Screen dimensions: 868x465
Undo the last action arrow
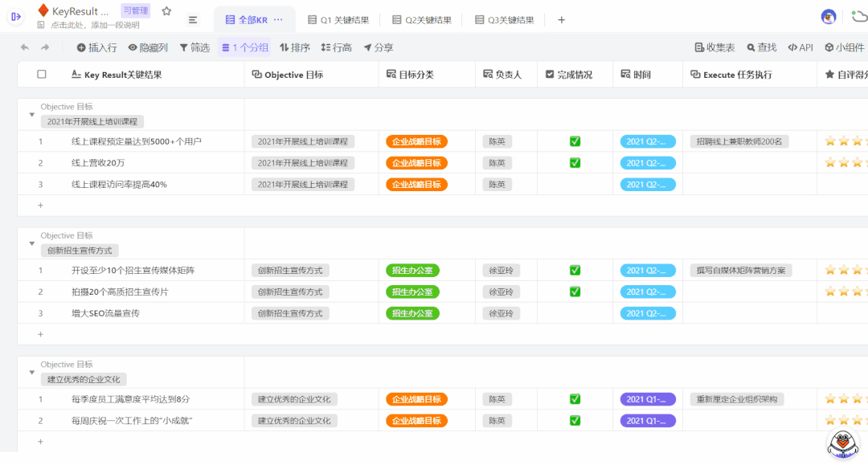coord(25,47)
